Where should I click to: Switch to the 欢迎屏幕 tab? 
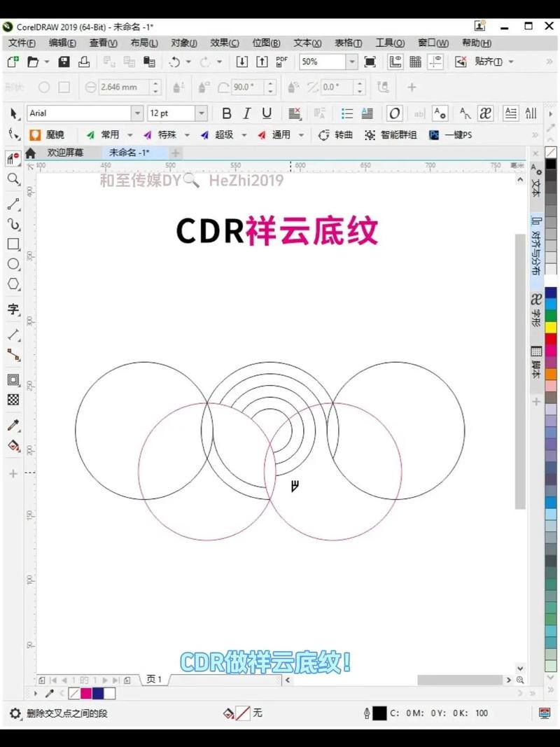66,153
